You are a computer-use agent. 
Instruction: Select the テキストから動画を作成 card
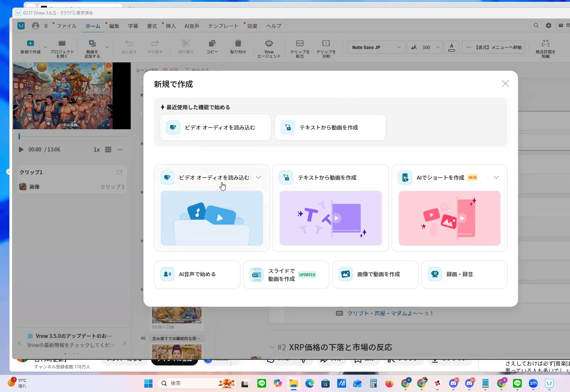[x=331, y=208]
